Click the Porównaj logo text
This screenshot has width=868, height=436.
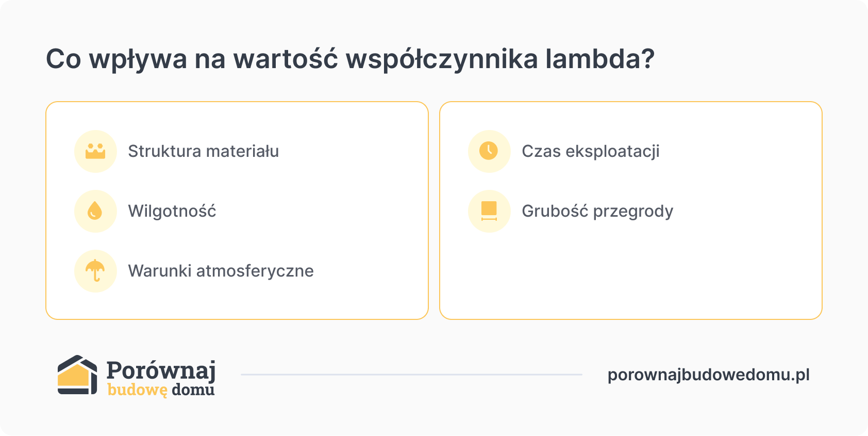(161, 371)
